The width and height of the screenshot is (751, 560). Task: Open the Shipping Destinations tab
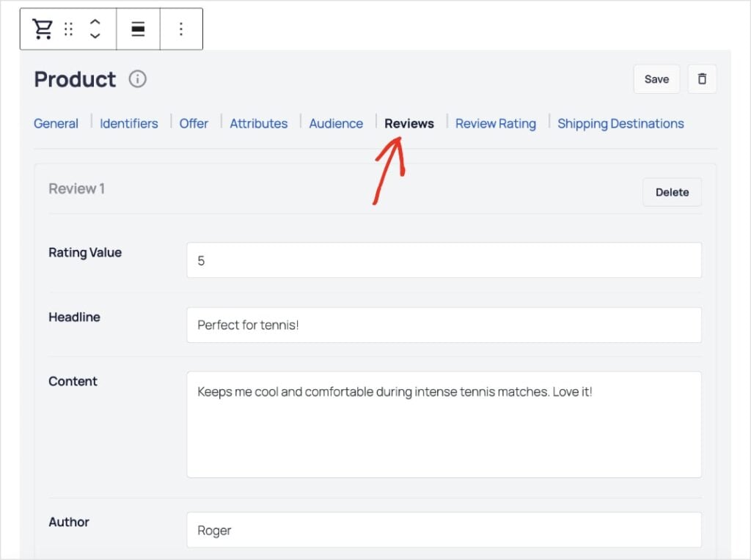pyautogui.click(x=620, y=123)
